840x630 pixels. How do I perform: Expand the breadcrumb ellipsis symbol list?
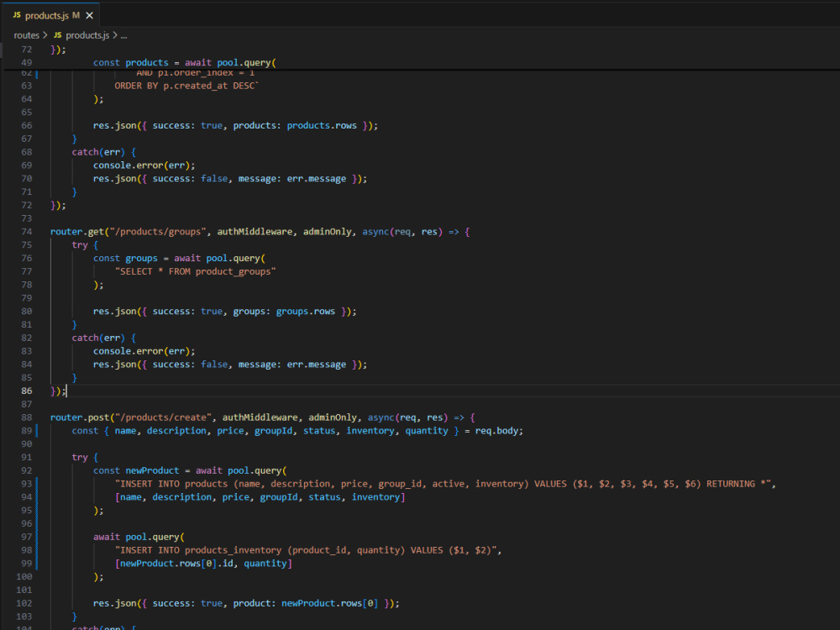click(x=123, y=35)
